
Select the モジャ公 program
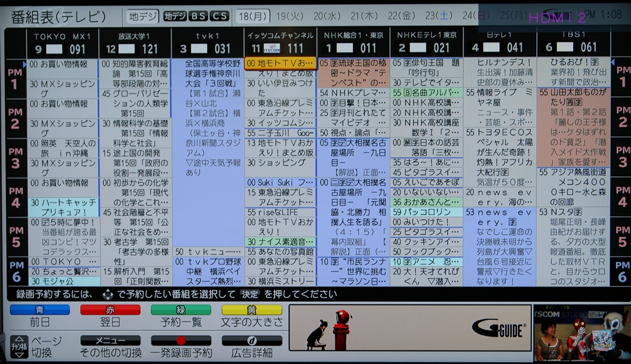[x=63, y=281]
